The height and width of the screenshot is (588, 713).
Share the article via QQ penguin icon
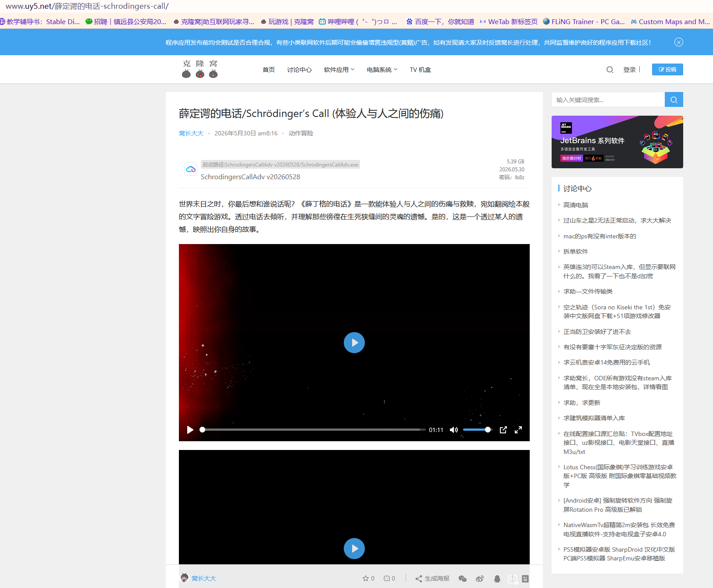[x=497, y=579]
